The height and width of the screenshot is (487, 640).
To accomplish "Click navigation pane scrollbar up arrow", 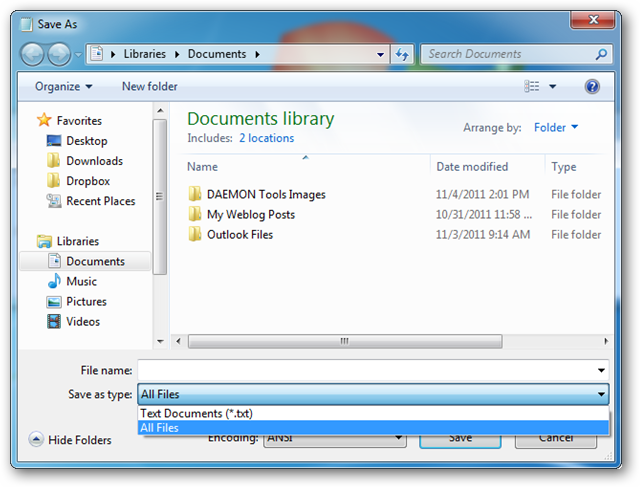I will [x=160, y=111].
